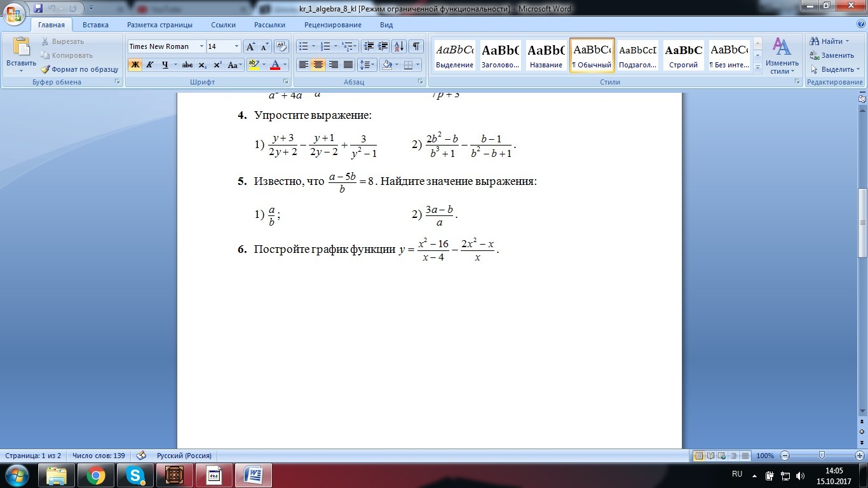Expand the numbering list dropdown arrow
Screen dimensions: 868x488
click(x=336, y=46)
